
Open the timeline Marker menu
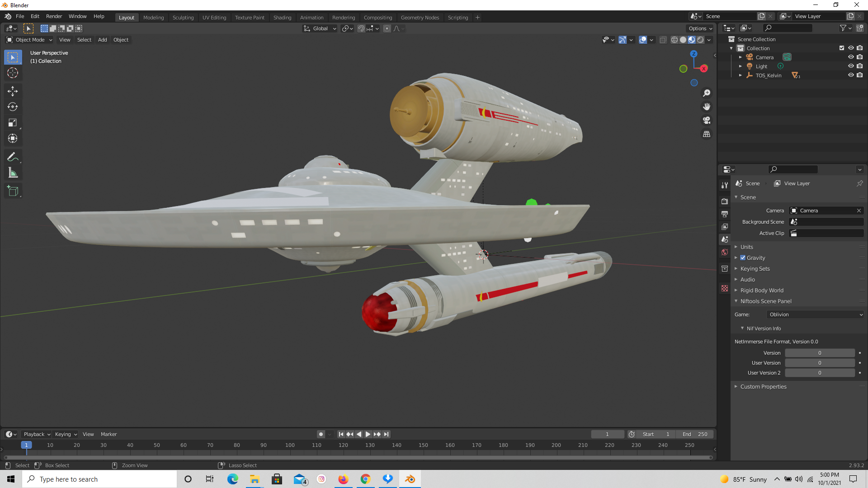(108, 434)
